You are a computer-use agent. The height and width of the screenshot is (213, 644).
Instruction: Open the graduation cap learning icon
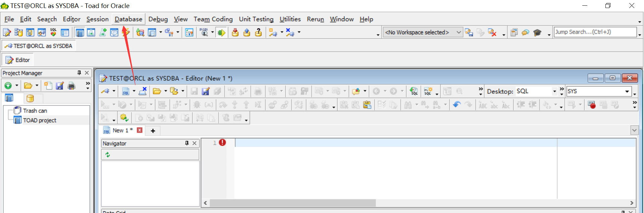pos(537,32)
